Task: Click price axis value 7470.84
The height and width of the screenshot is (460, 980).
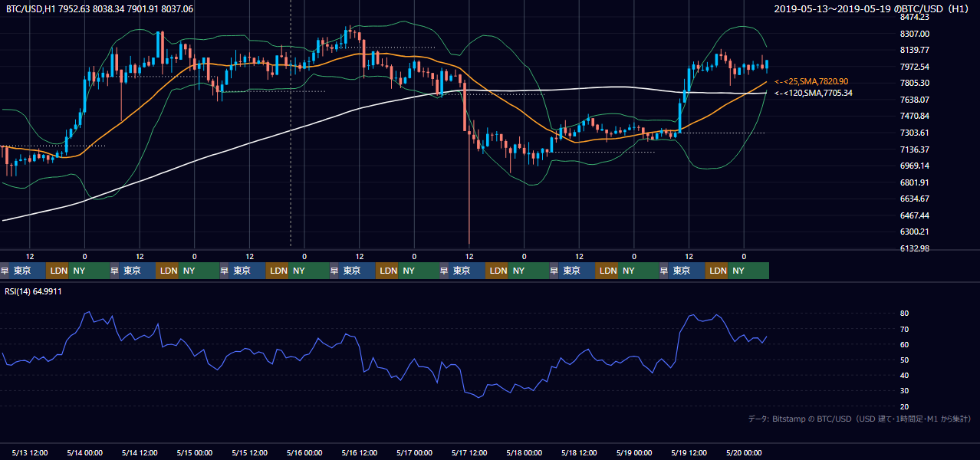Action: tap(916, 116)
